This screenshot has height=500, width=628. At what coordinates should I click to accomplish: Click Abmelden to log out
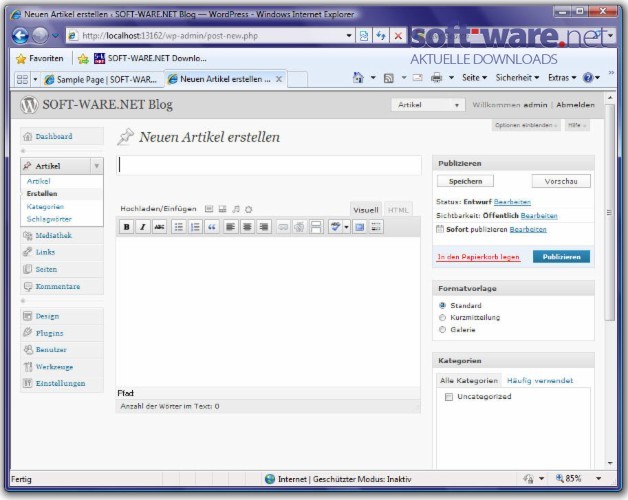point(575,105)
